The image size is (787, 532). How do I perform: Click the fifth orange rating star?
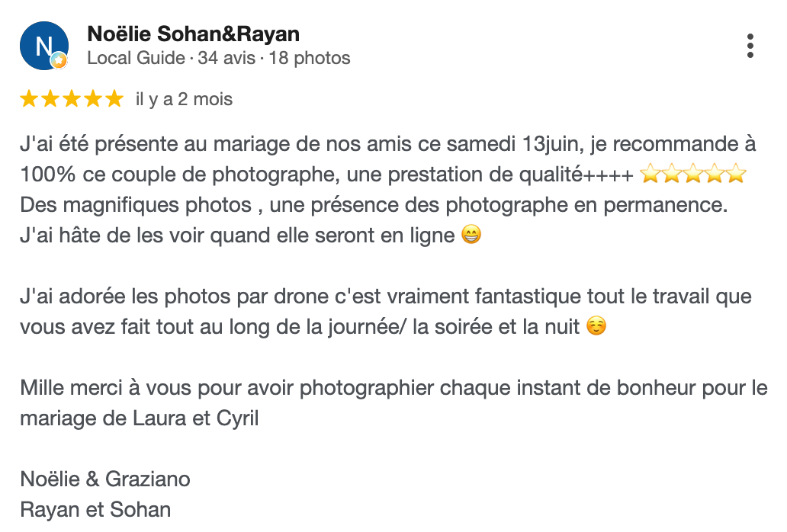point(114,99)
